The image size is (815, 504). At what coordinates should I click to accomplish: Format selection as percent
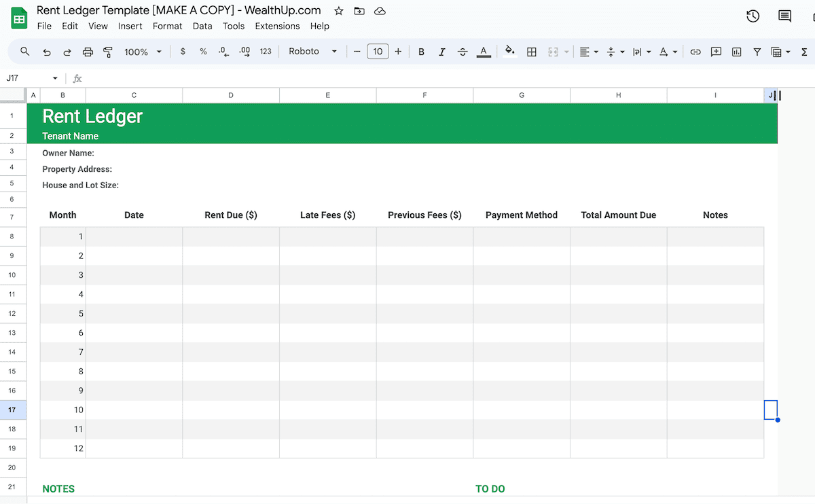click(202, 52)
